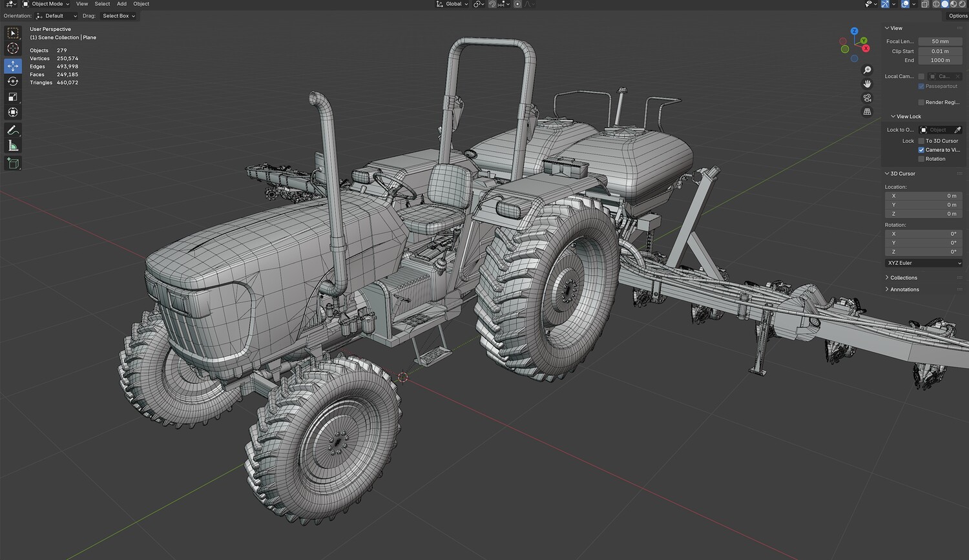Open the View menu
The image size is (969, 560).
click(x=82, y=4)
